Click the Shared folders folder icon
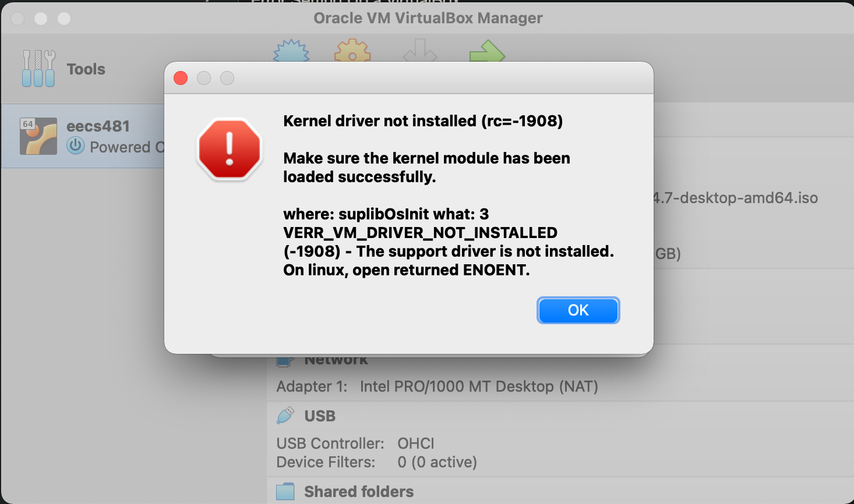854x504 pixels. click(285, 492)
